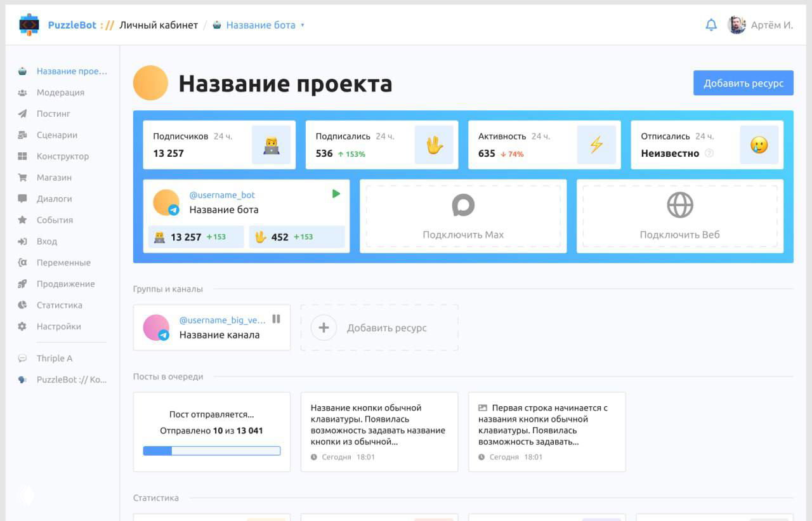
Task: Start the bot with the green play control
Action: [x=336, y=194]
